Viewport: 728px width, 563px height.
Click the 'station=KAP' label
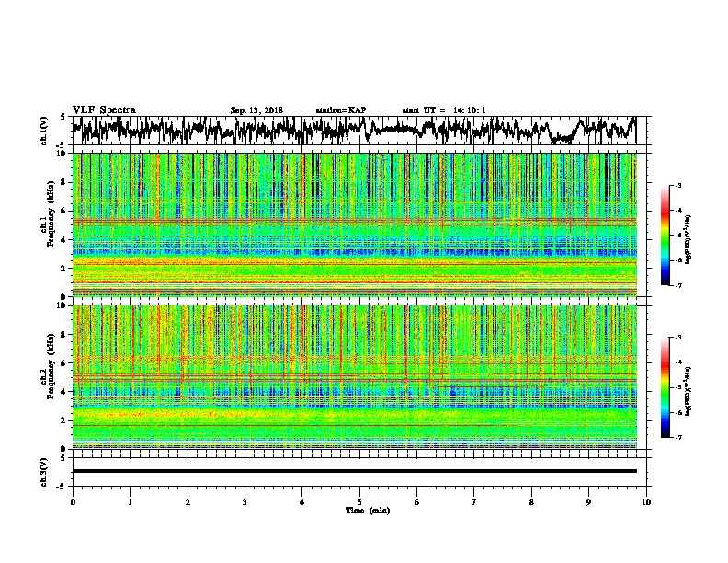tap(341, 110)
